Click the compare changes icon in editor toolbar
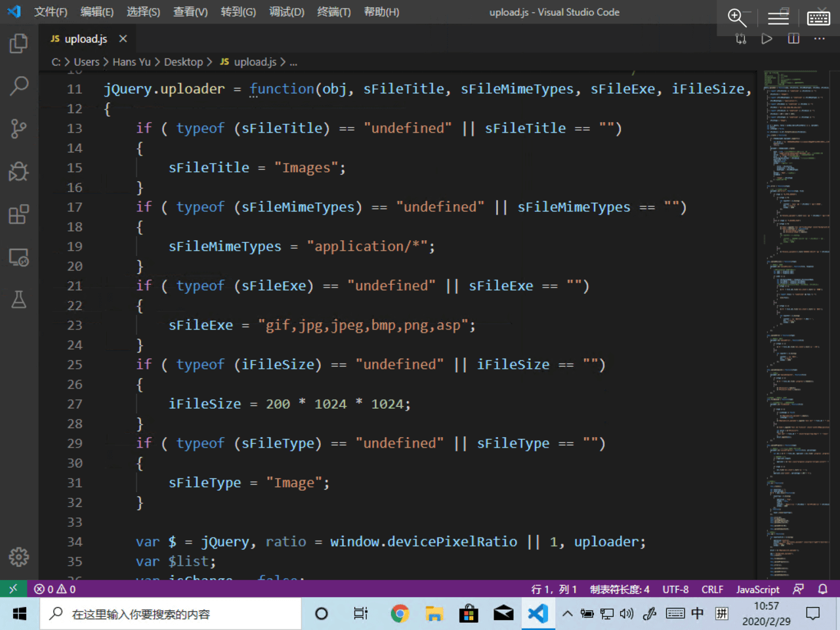The image size is (840, 630). [x=741, y=39]
